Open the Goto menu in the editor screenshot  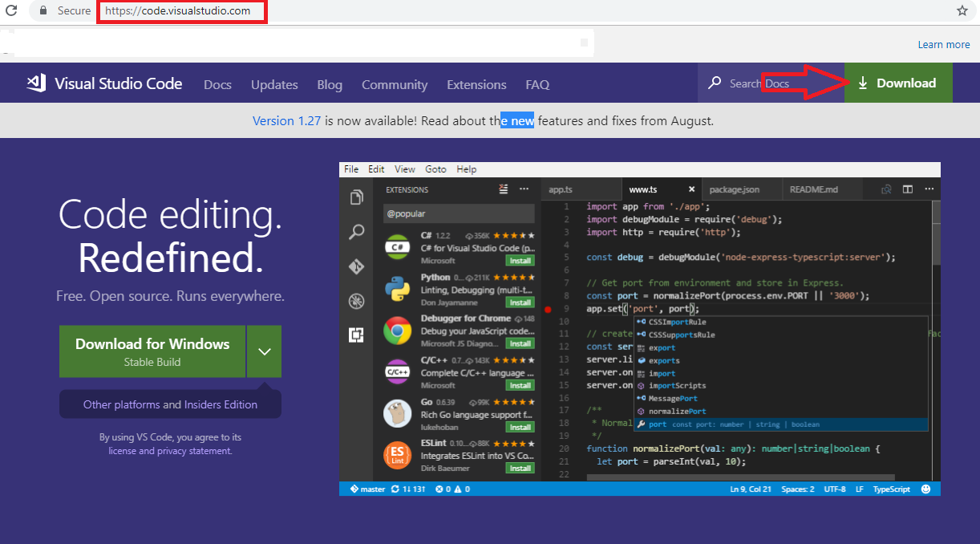tap(435, 169)
